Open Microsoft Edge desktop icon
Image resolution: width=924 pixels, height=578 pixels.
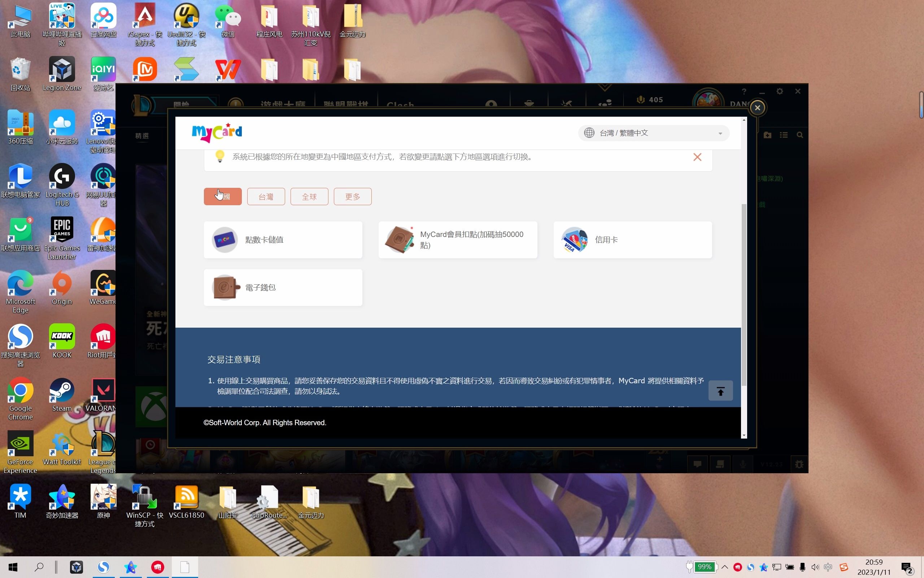click(x=21, y=293)
